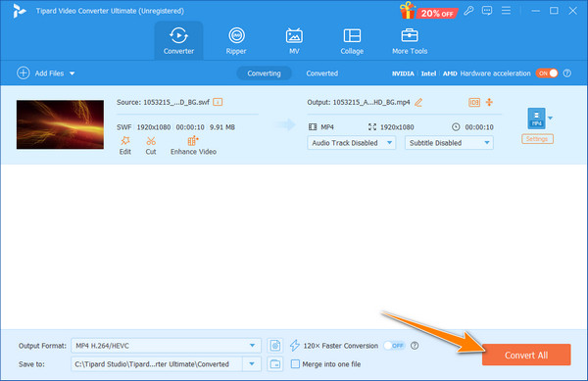Open the Collage tab
Screen dimensions: 588x381
352,41
